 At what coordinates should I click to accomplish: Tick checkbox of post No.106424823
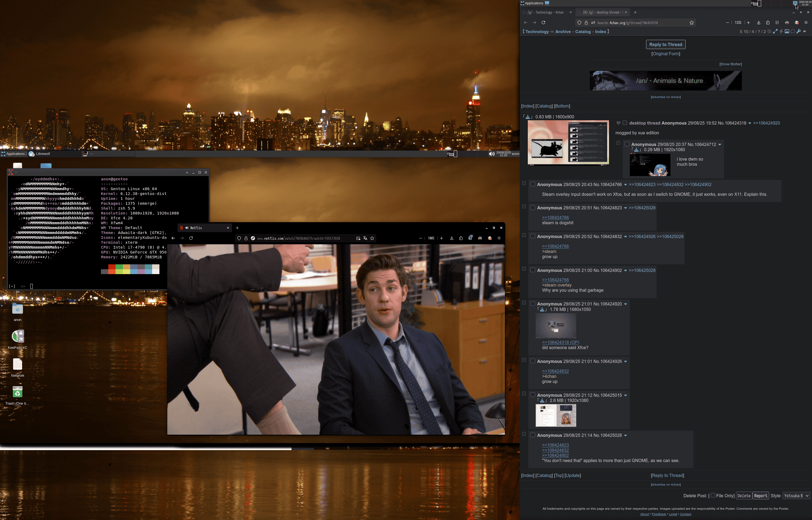[x=533, y=208]
